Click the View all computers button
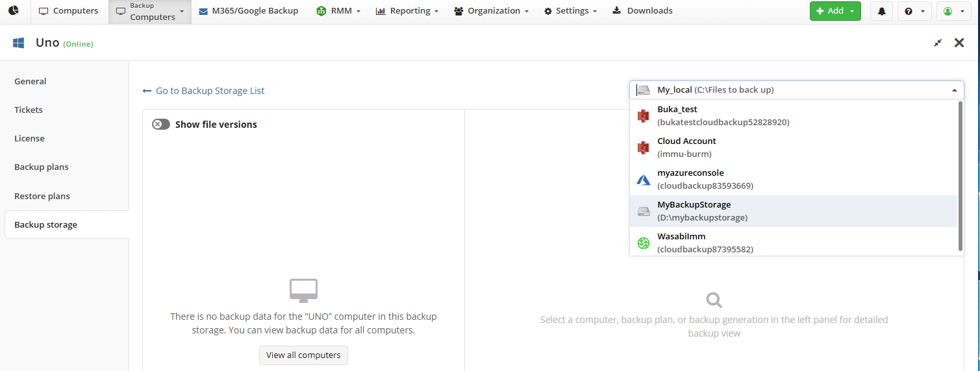980x371 pixels. click(303, 355)
